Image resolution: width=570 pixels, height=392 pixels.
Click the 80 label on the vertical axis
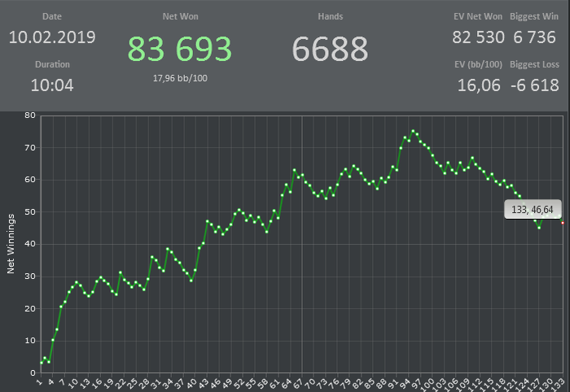click(30, 115)
